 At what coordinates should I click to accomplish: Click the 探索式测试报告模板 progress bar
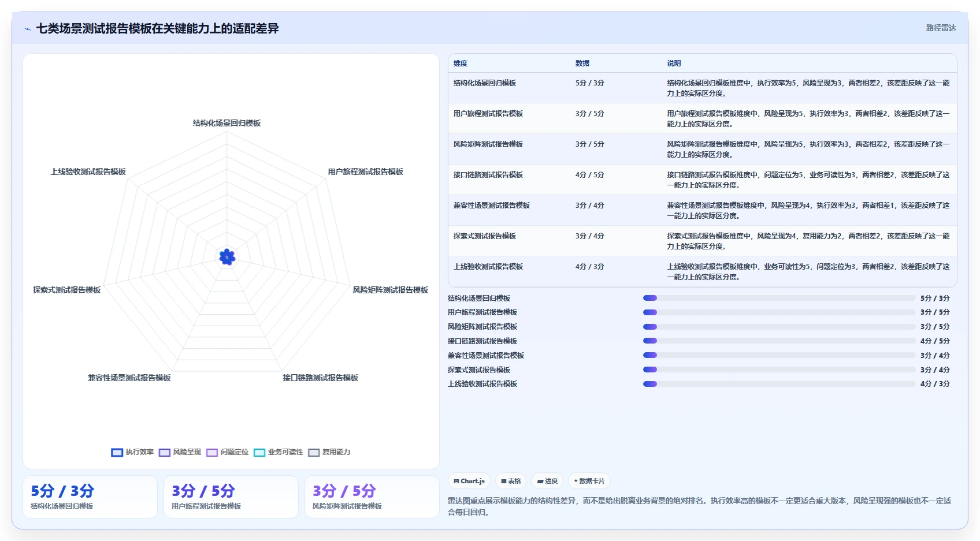[779, 370]
